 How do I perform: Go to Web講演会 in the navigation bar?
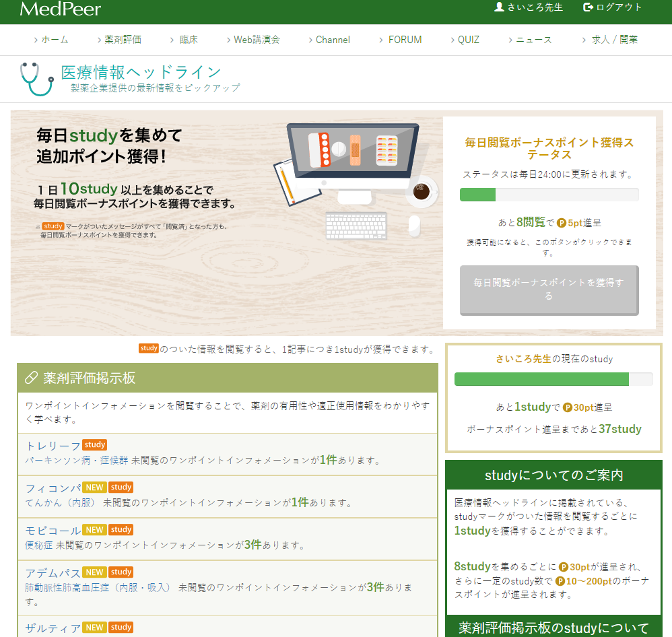pos(253,40)
